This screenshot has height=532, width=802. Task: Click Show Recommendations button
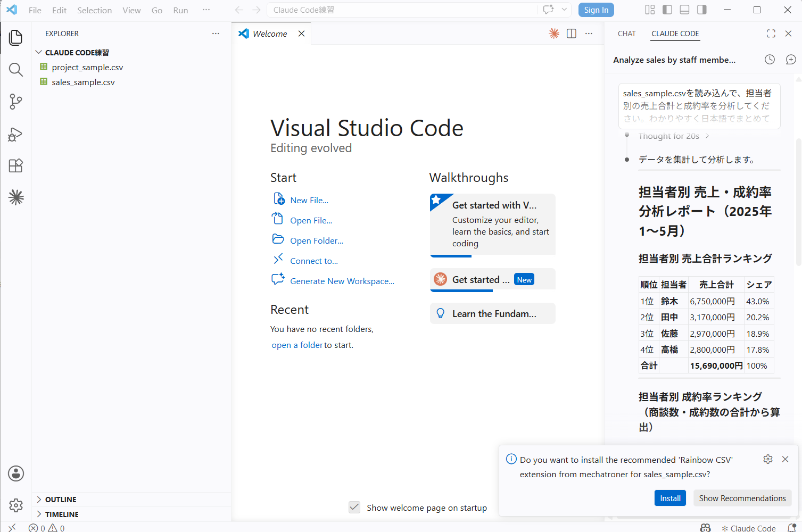(x=742, y=498)
